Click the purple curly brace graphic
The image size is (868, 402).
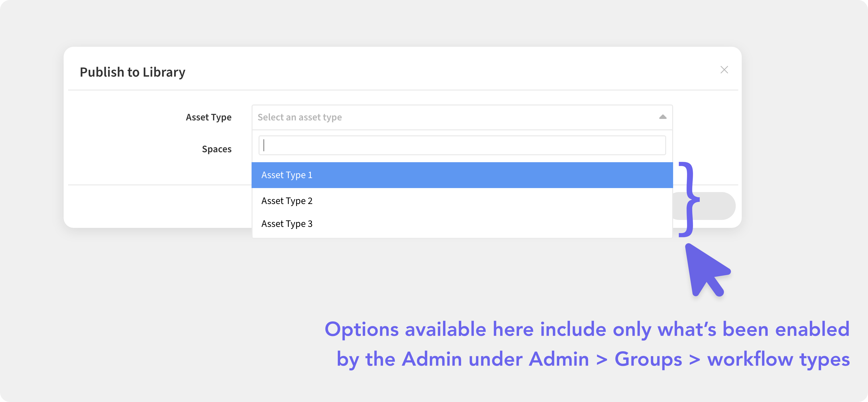(x=689, y=199)
